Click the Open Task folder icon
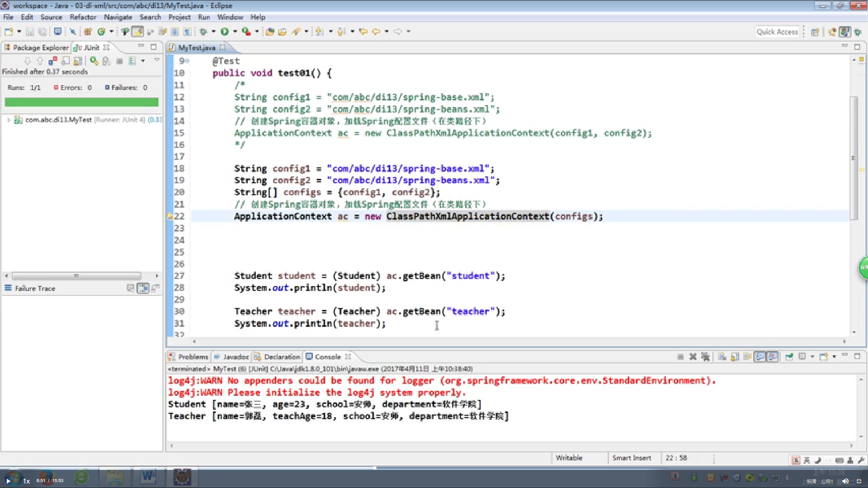This screenshot has height=488, width=868. point(283,32)
